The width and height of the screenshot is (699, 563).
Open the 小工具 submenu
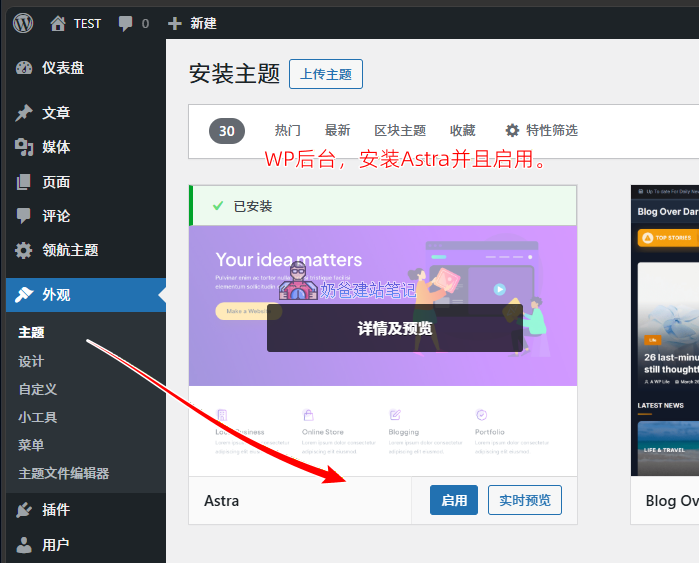click(38, 417)
